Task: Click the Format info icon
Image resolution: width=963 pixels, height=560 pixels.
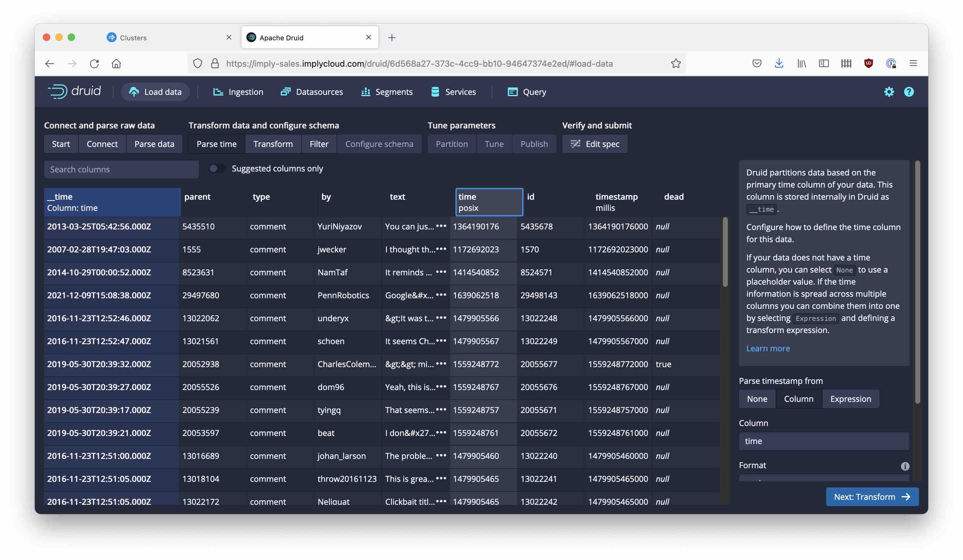Action: click(x=905, y=466)
